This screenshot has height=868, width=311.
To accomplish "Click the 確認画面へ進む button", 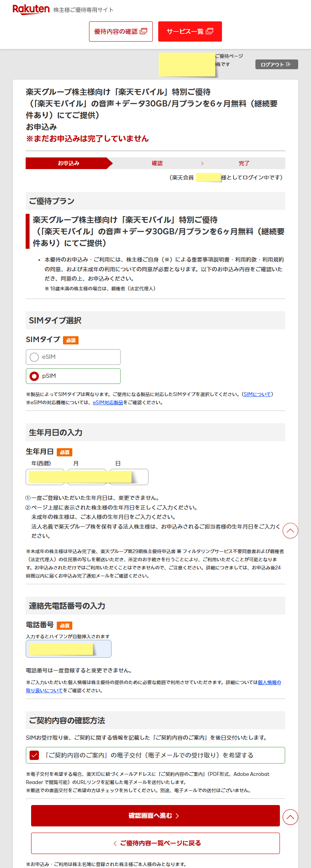I will 155,816.
